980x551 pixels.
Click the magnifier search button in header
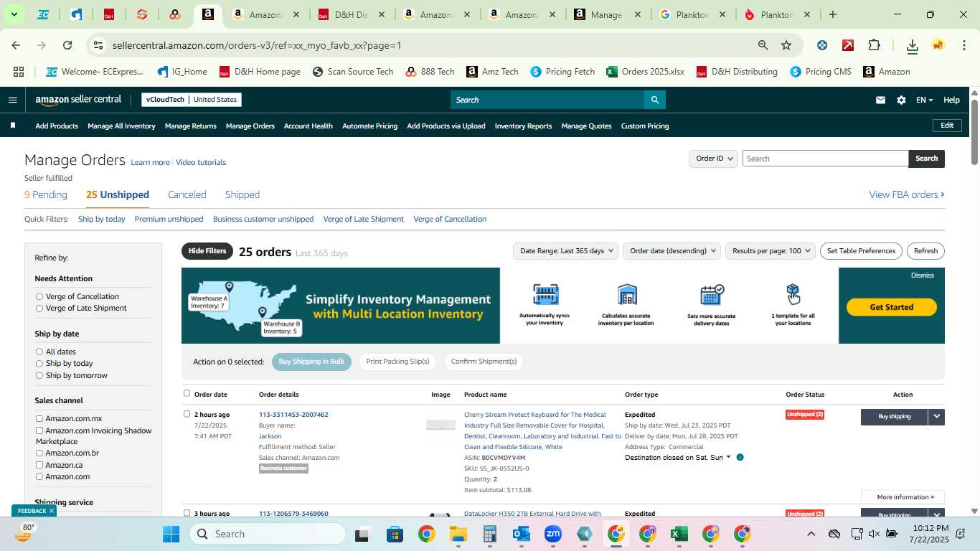click(x=654, y=100)
